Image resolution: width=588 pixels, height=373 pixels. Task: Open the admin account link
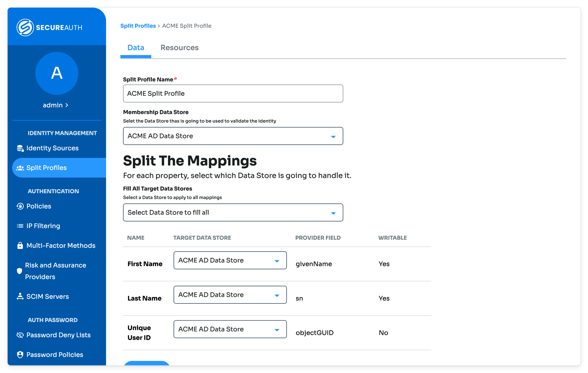tap(55, 105)
